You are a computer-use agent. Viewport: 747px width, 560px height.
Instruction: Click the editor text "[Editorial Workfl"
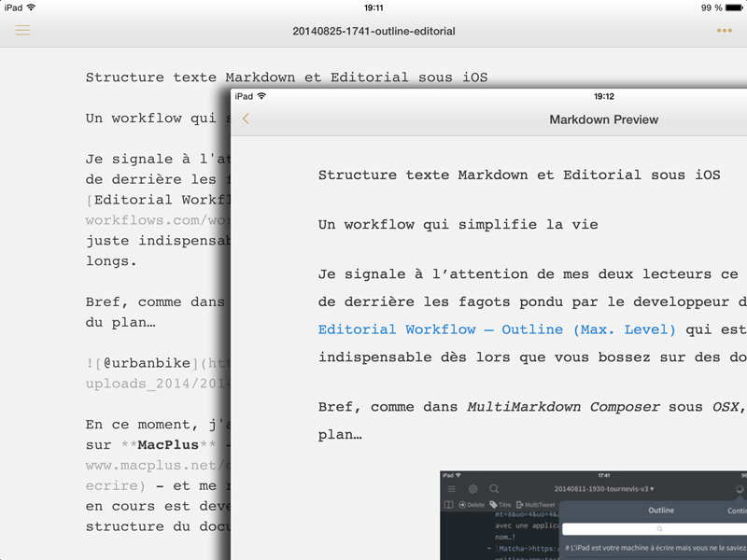point(158,200)
